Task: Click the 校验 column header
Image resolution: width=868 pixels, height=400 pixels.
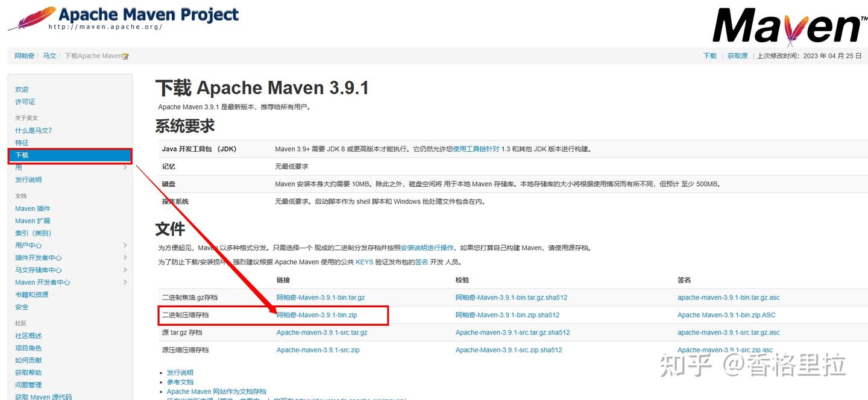Action: pos(462,280)
